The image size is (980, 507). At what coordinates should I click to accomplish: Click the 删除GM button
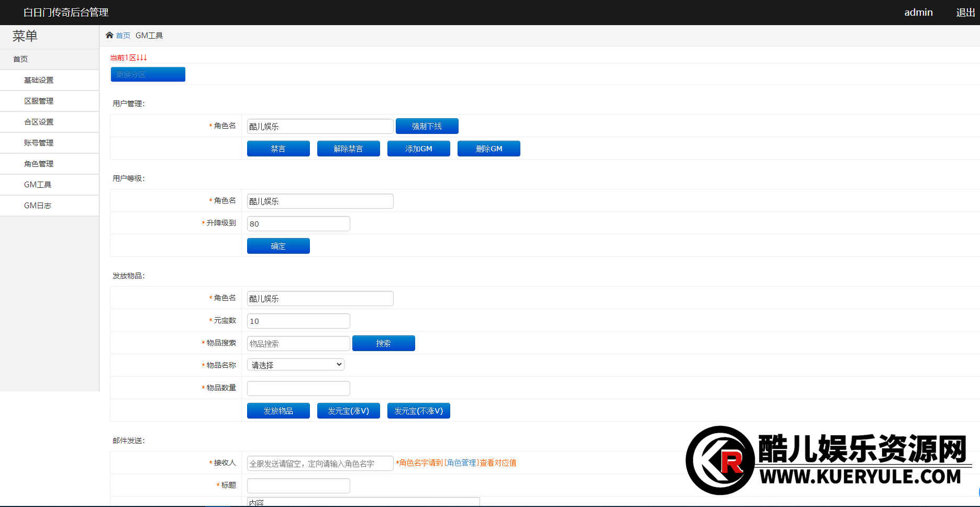click(488, 149)
